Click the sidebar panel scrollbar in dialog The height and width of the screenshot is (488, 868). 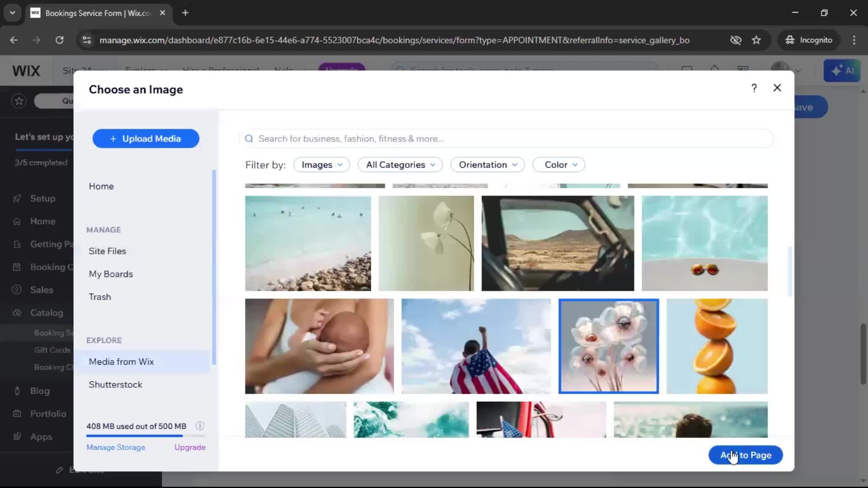click(x=214, y=267)
